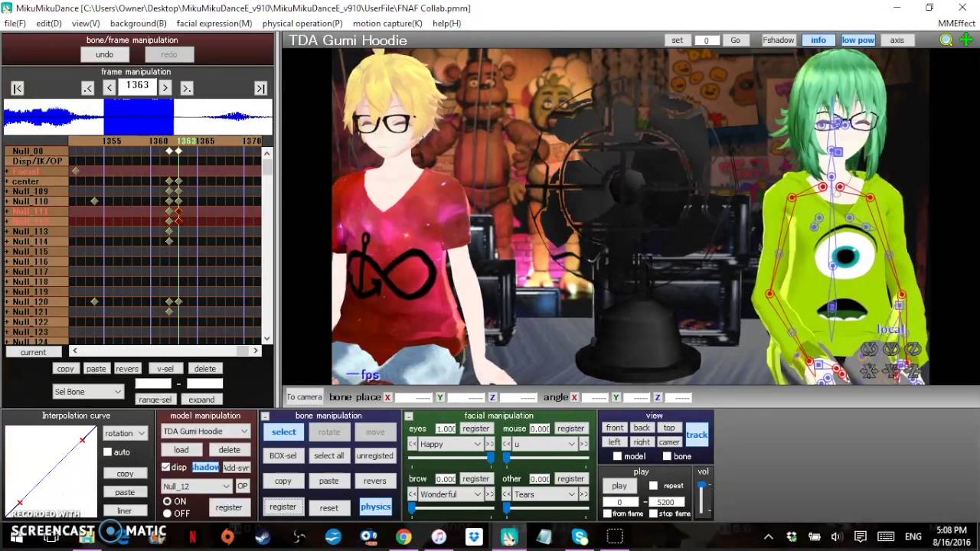Open the file(F) menu

click(x=15, y=24)
